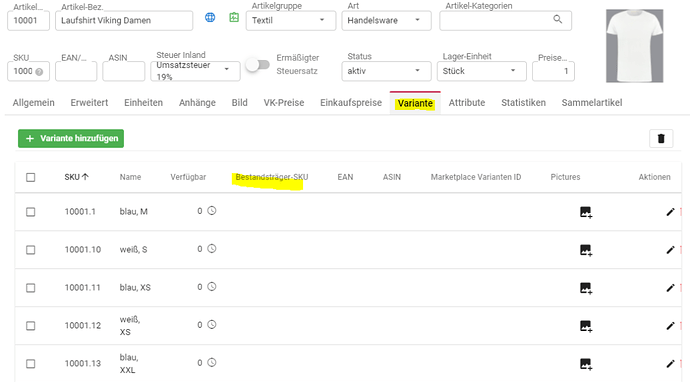This screenshot has width=690, height=382.
Task: Switch to the Sammelartikel tab
Action: (592, 103)
